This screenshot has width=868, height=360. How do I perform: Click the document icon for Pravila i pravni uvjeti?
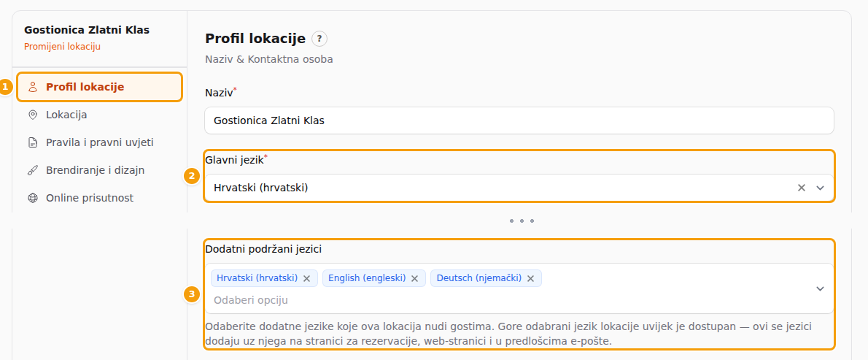(33, 142)
